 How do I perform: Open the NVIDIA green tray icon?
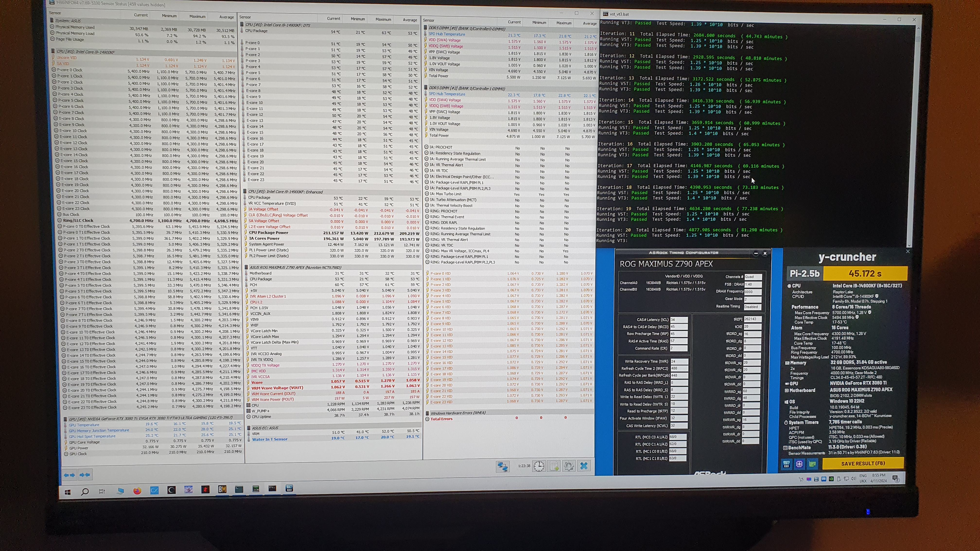pyautogui.click(x=831, y=479)
